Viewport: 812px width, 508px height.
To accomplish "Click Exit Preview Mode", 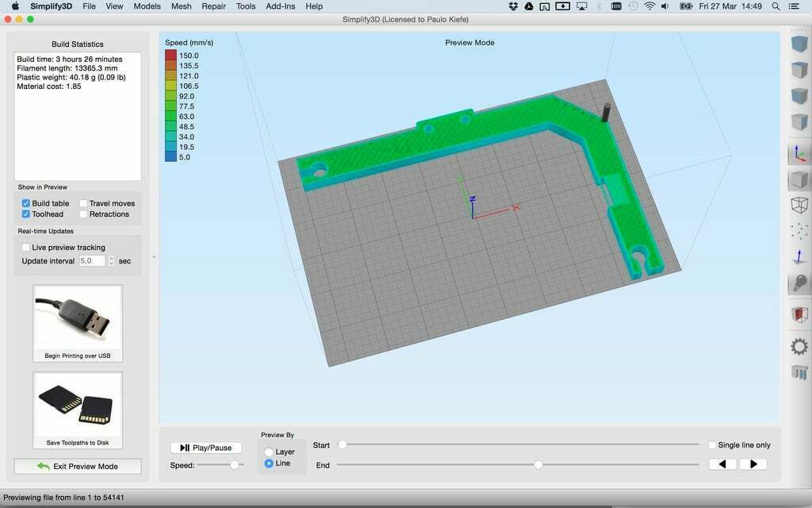I will [x=78, y=466].
